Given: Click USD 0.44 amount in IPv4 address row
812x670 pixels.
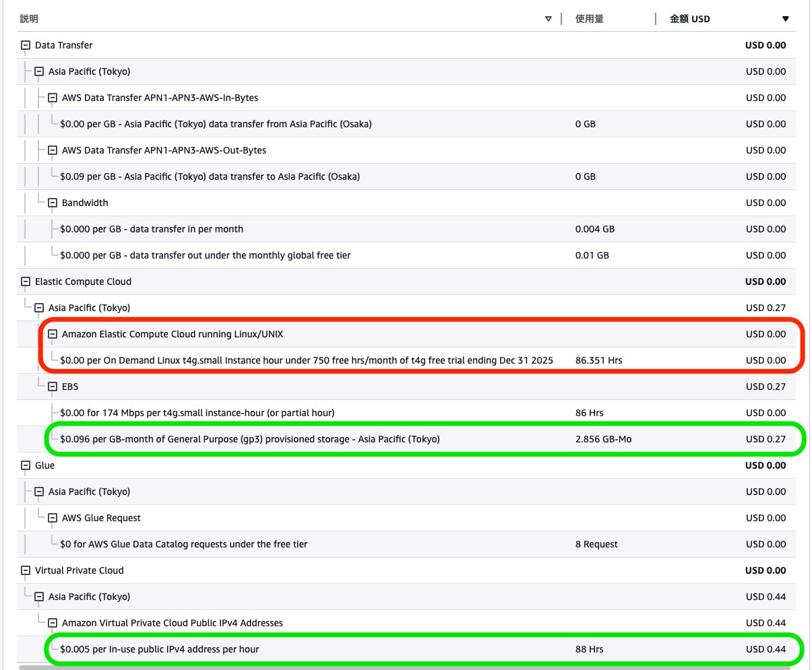Looking at the screenshot, I should (766, 649).
